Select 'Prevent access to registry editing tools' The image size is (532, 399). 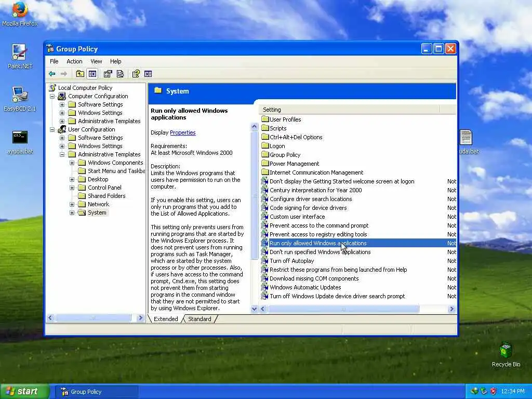tap(318, 234)
